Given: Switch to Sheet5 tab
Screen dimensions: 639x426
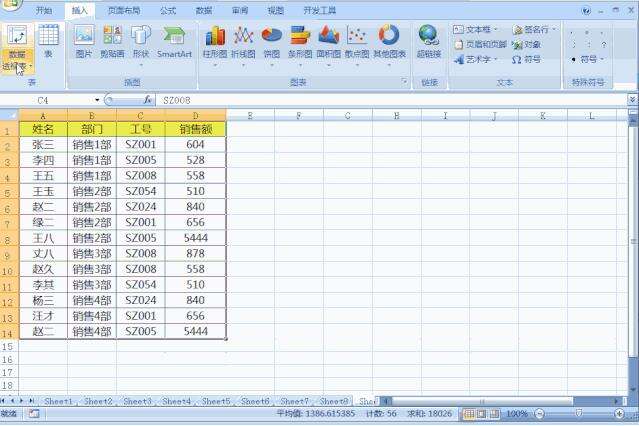Looking at the screenshot, I should [216, 401].
